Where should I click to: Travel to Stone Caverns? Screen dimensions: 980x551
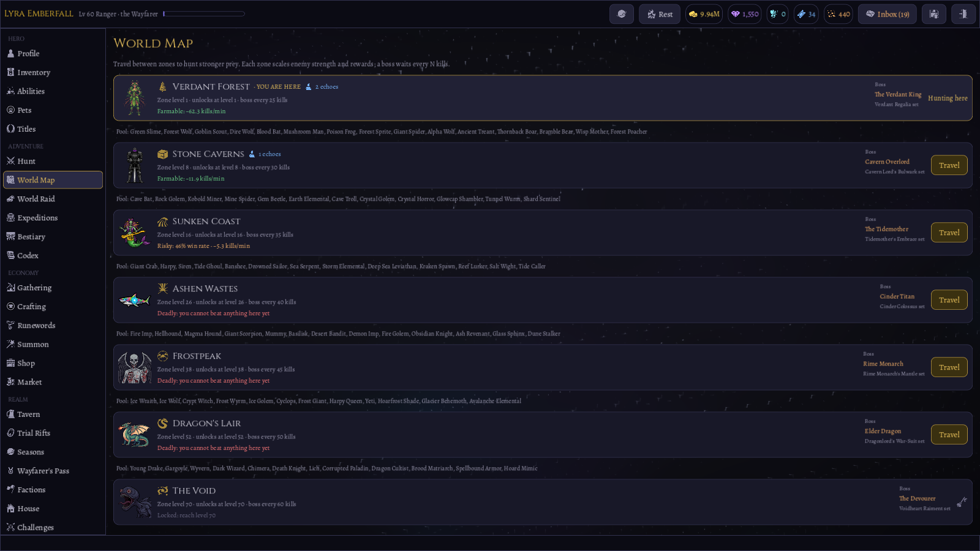pyautogui.click(x=949, y=165)
